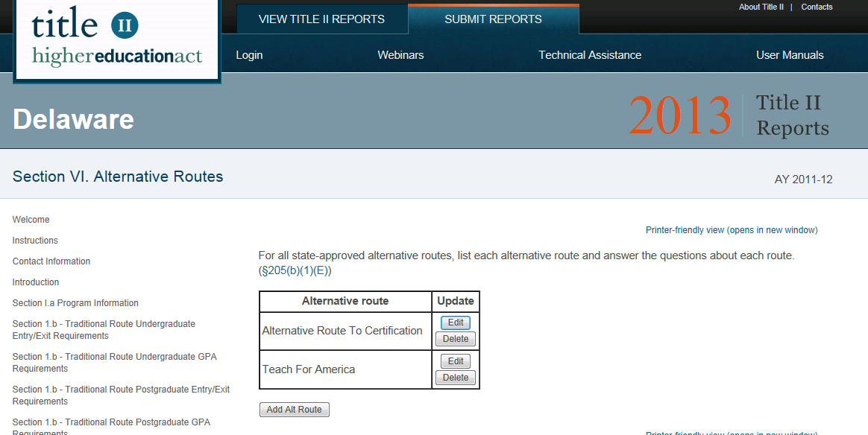The height and width of the screenshot is (435, 868).
Task: Delete the Teach For America route
Action: click(456, 378)
